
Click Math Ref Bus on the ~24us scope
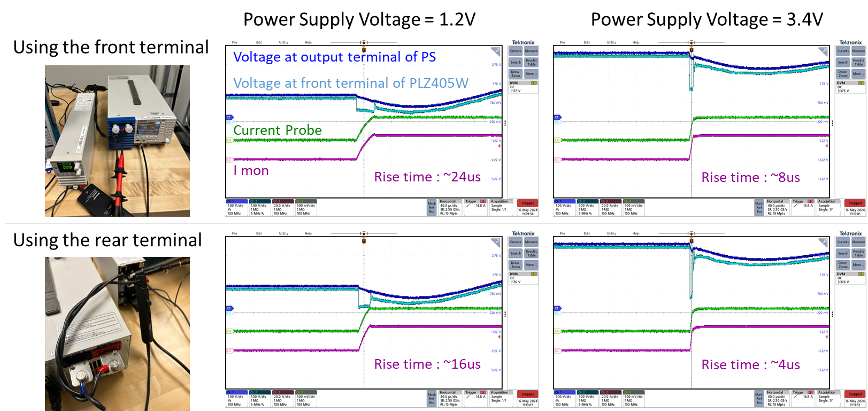pos(432,208)
